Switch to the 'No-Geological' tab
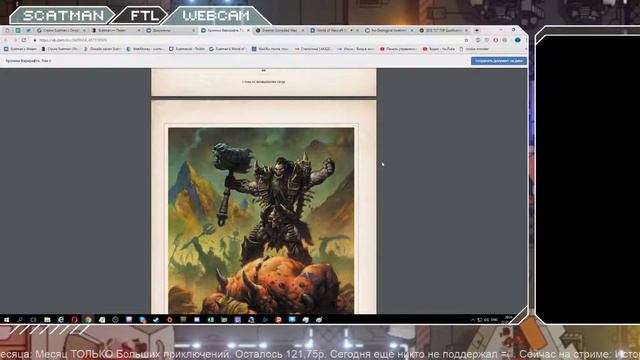The width and height of the screenshot is (640, 360). pyautogui.click(x=389, y=30)
